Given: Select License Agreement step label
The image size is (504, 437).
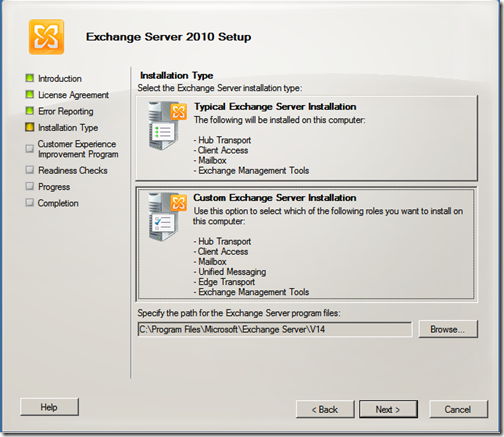Looking at the screenshot, I should 73,95.
